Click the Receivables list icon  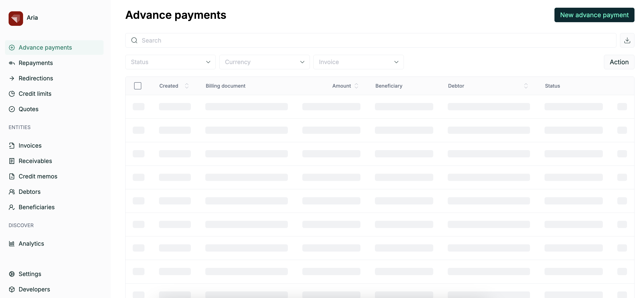click(12, 161)
